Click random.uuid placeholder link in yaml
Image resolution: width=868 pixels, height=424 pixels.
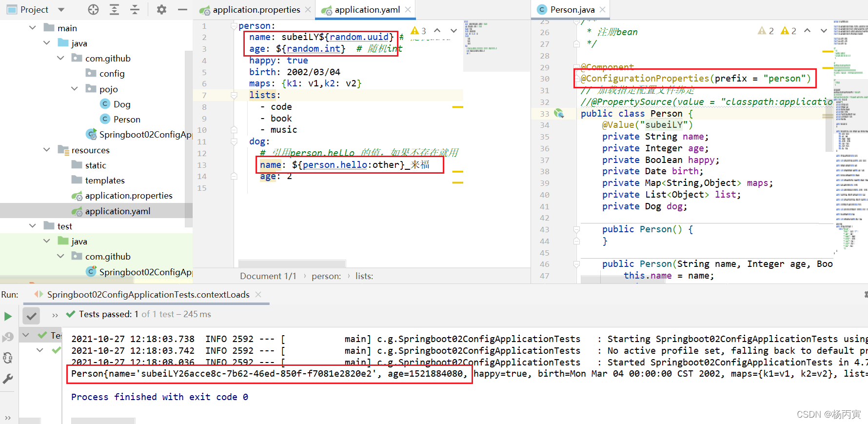pos(359,37)
